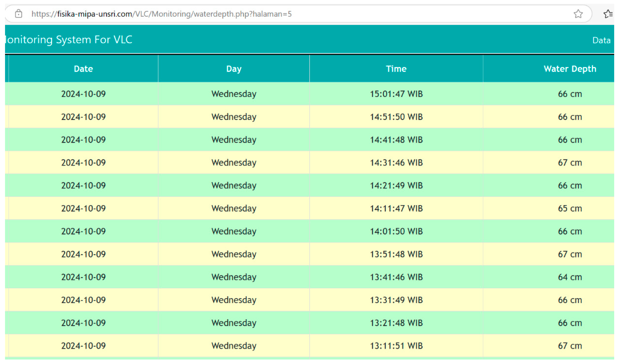Click the date in the 13:11:51 row
This screenshot has width=621, height=364.
[x=83, y=346]
